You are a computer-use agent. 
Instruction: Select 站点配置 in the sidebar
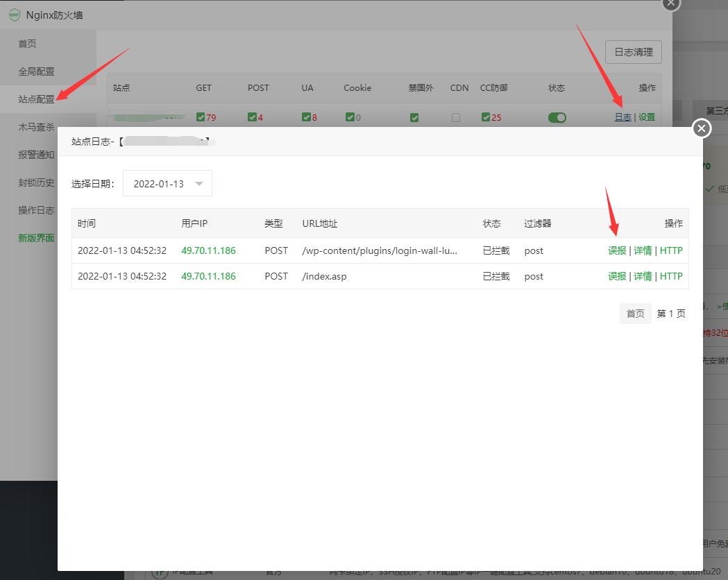36,99
